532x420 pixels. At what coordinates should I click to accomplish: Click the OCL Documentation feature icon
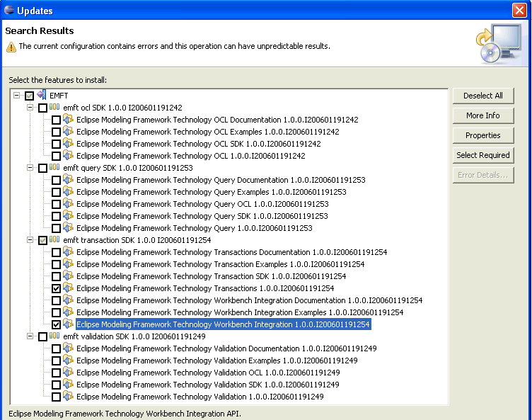[x=68, y=119]
